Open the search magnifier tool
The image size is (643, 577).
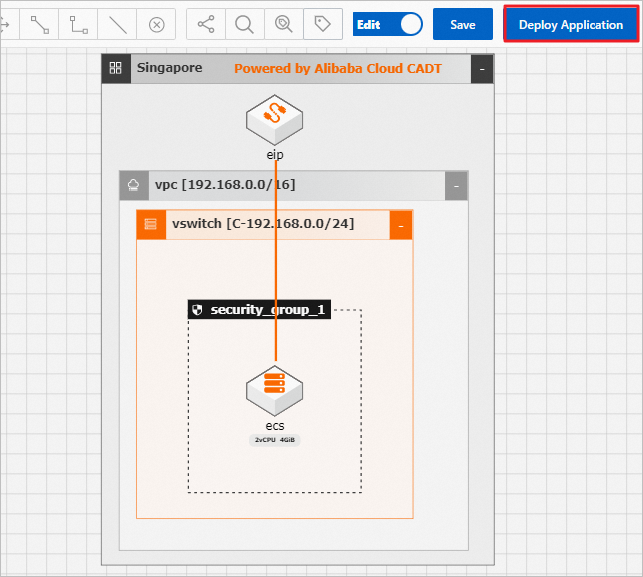pyautogui.click(x=244, y=24)
